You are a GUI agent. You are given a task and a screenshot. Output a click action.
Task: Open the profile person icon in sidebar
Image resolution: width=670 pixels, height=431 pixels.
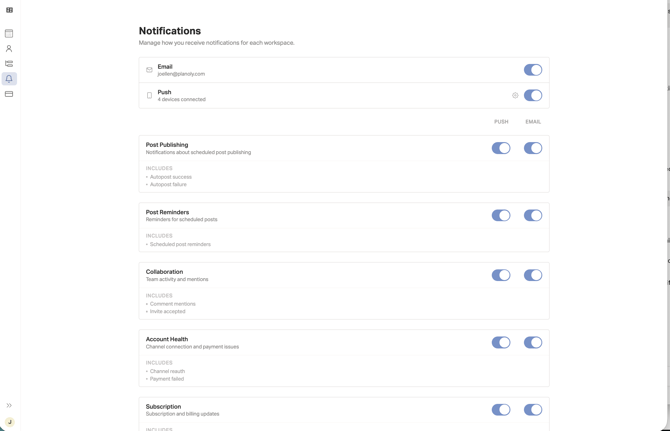9,49
